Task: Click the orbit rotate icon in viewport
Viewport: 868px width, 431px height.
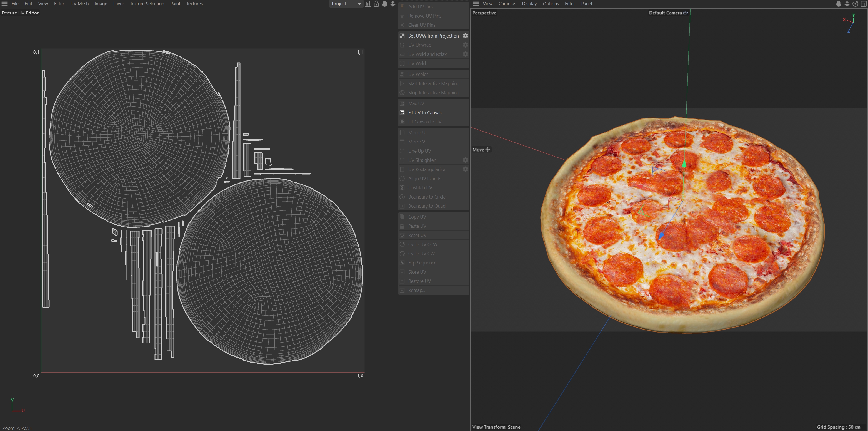Action: pos(855,4)
